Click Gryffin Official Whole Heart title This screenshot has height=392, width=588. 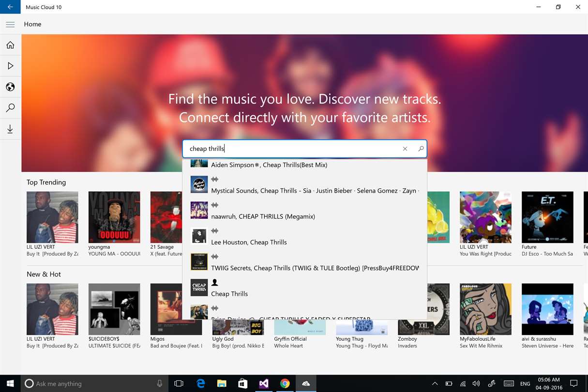coord(288,346)
